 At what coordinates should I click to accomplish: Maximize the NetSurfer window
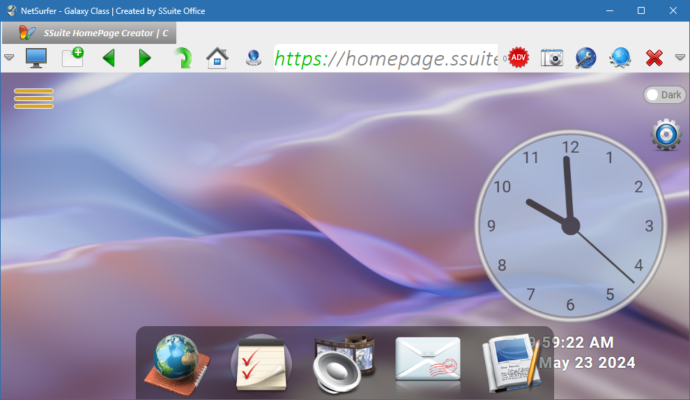641,11
